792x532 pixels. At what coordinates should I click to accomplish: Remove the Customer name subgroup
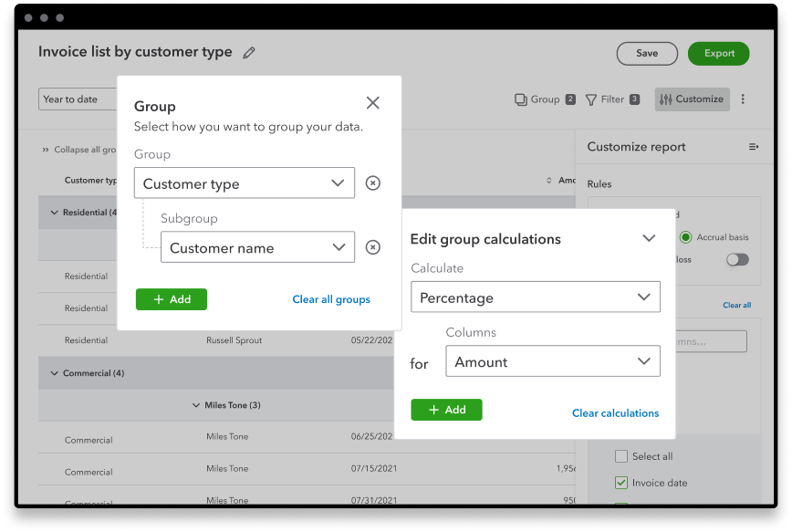(372, 247)
